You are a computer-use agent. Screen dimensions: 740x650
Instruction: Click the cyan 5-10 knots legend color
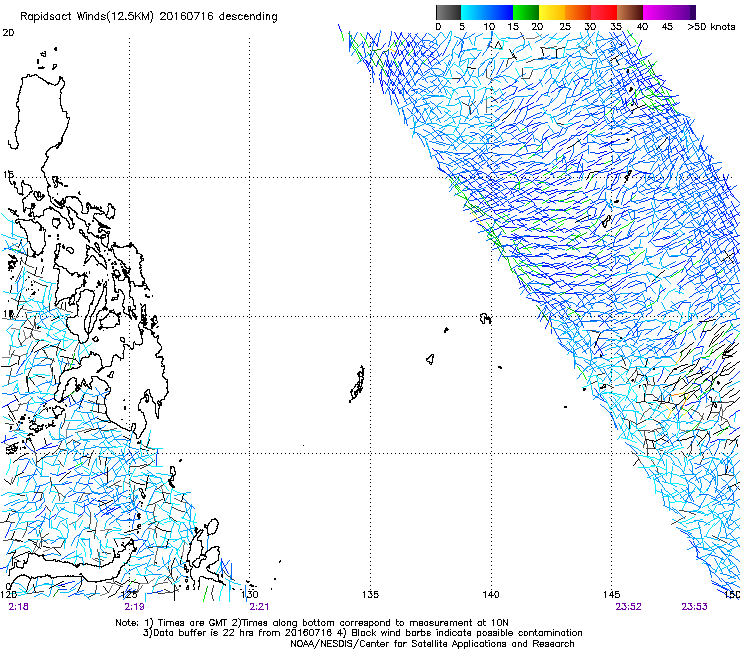coord(474,12)
